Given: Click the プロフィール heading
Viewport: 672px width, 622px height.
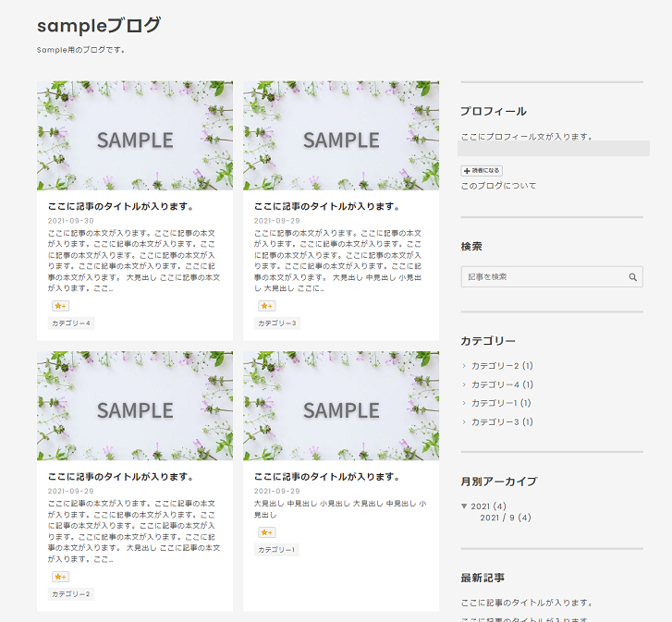Looking at the screenshot, I should (494, 112).
